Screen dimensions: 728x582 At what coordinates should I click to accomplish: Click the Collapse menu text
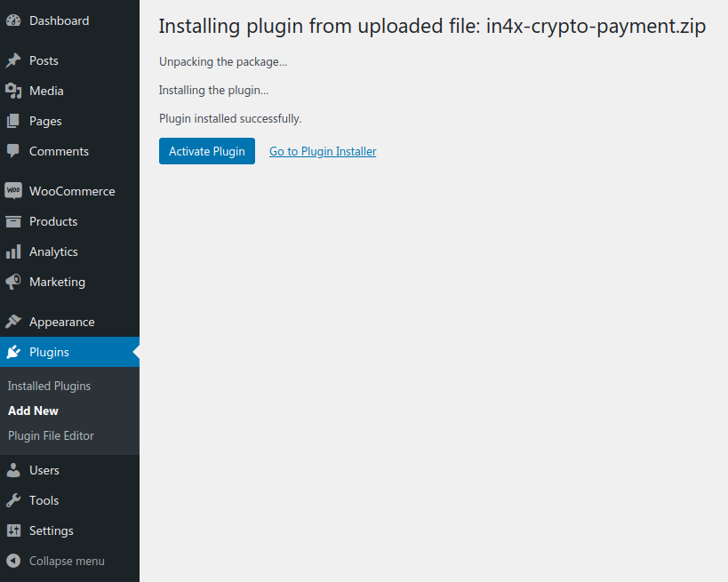tap(67, 561)
